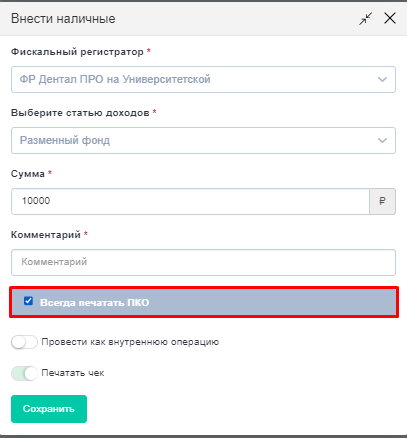
Task: Click the chevron beside Разменный фонд
Action: click(382, 141)
